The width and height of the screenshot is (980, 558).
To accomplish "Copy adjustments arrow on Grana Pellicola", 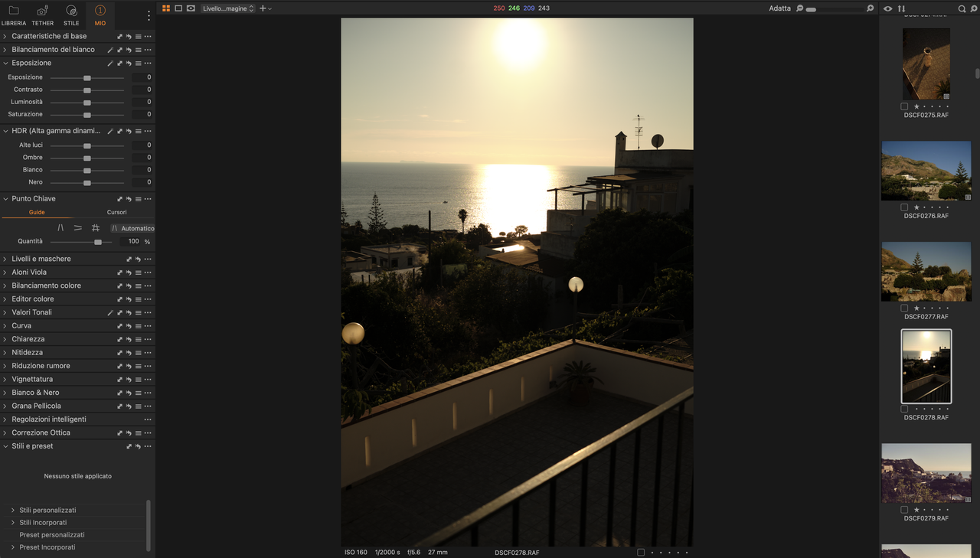I will [119, 406].
